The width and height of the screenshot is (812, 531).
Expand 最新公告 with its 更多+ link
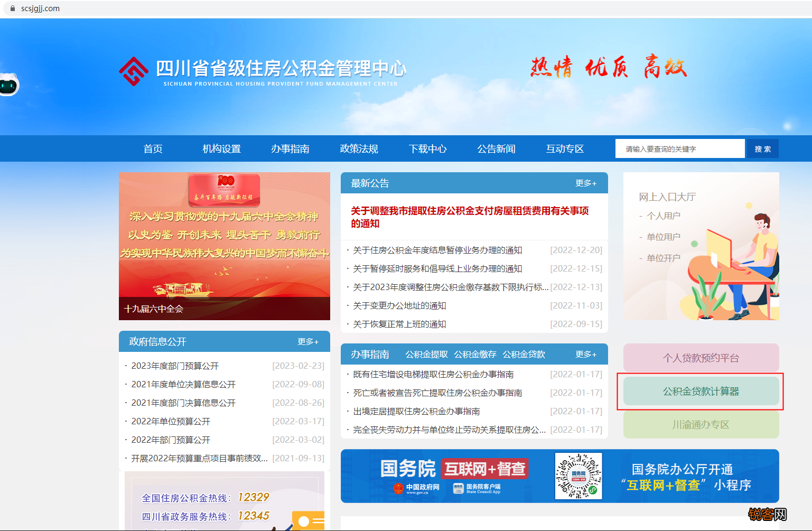tap(585, 183)
